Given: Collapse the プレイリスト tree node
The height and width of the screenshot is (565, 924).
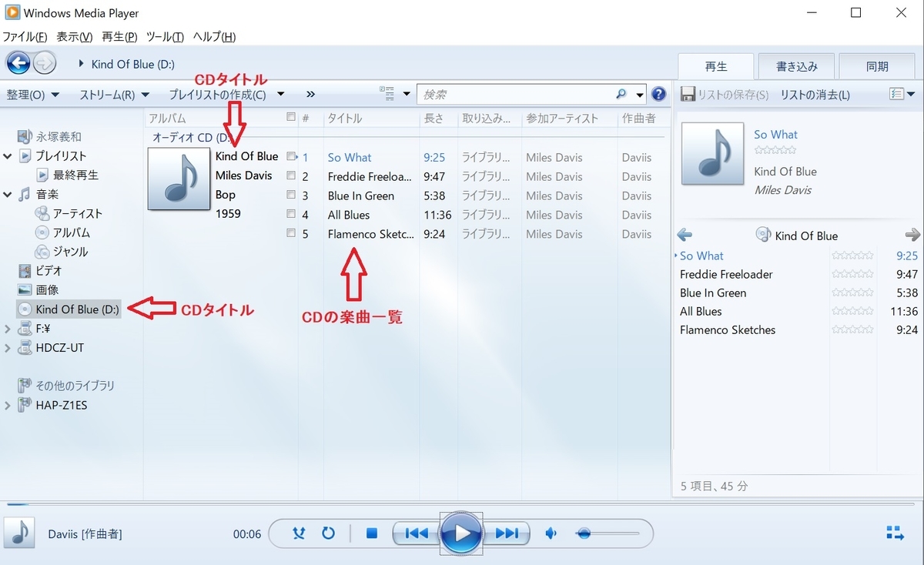Looking at the screenshot, I should tap(8, 156).
